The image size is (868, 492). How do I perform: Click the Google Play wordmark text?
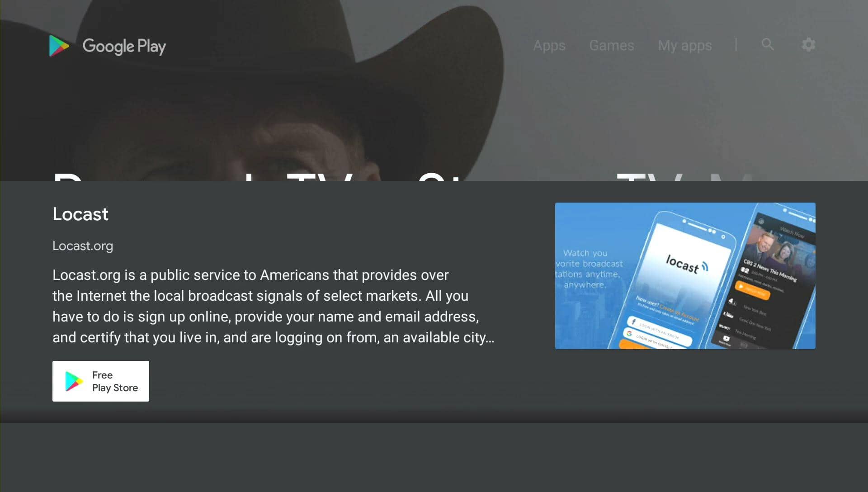pos(124,46)
